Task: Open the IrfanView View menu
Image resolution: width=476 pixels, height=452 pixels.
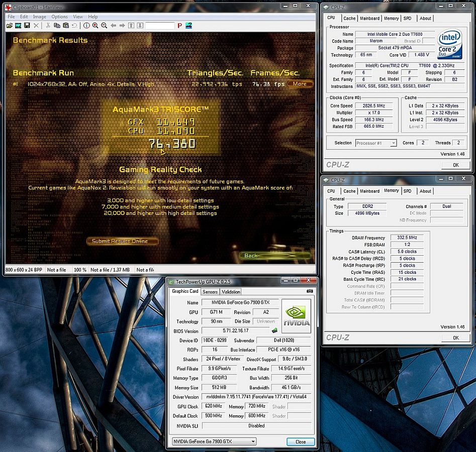Action: point(78,17)
